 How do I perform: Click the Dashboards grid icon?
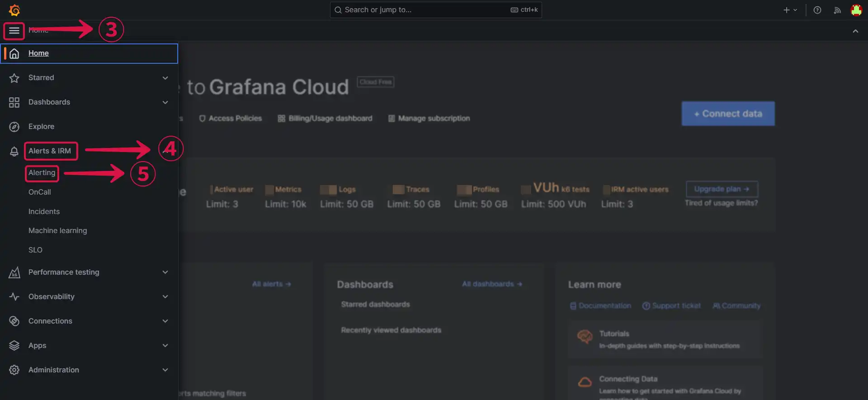coord(14,102)
